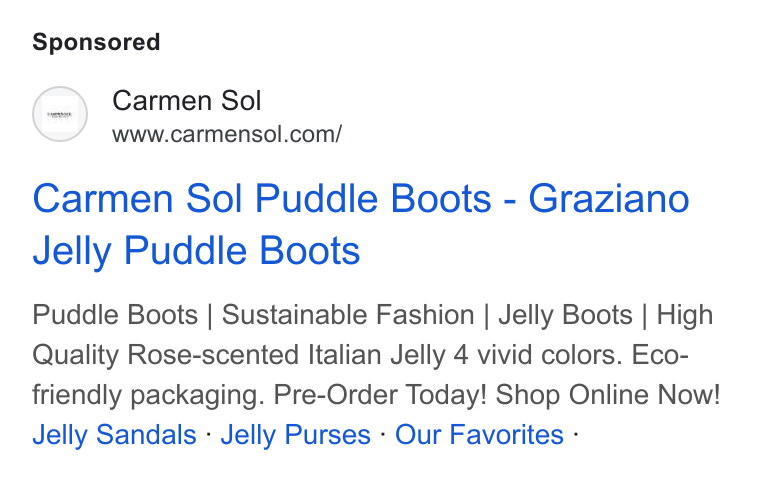Image resolution: width=760 pixels, height=478 pixels.
Task: Click the '4 vivid colors' text
Action: [x=538, y=354]
